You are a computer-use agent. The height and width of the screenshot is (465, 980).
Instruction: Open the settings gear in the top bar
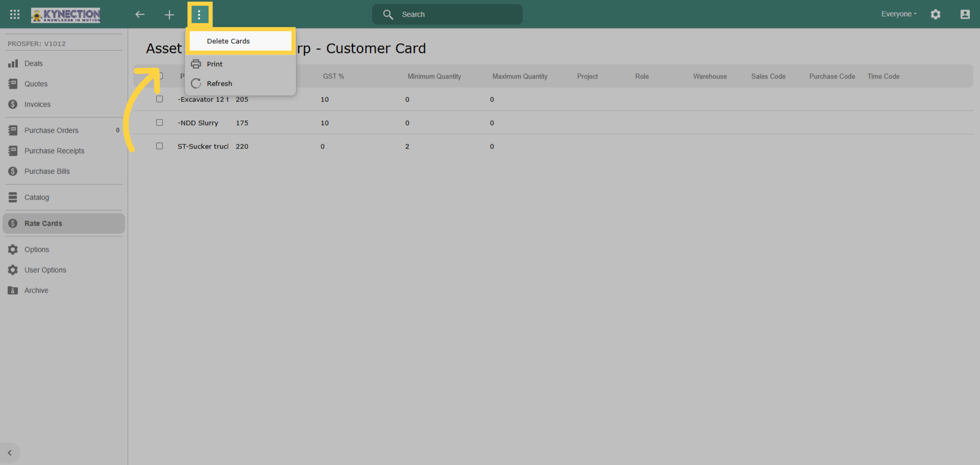point(935,14)
